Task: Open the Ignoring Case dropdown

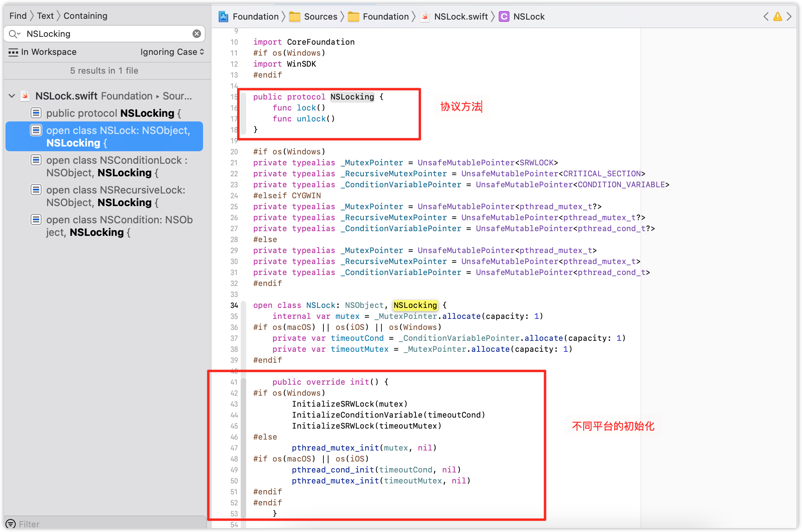Action: 172,52
